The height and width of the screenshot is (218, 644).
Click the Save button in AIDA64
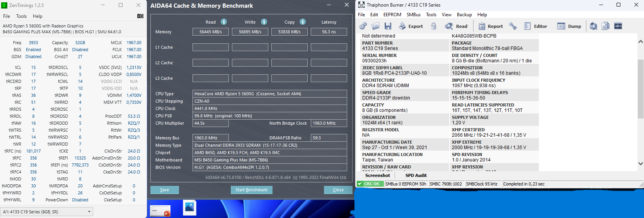tap(165, 190)
